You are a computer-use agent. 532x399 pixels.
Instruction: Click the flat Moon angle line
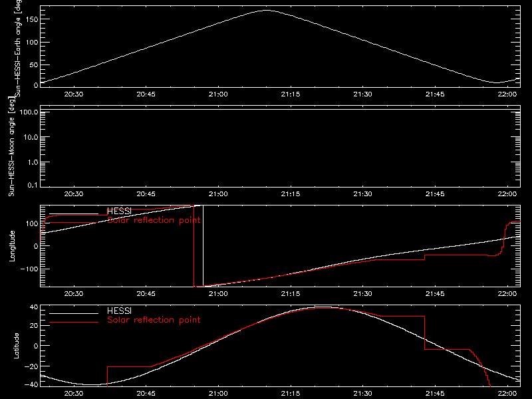click(280, 110)
